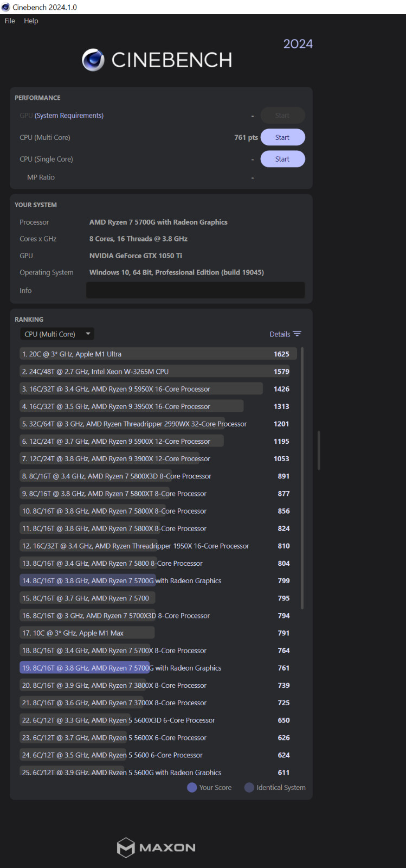406x868 pixels.
Task: Select the Ryzen 7 5800XT ranking row
Action: point(158,494)
